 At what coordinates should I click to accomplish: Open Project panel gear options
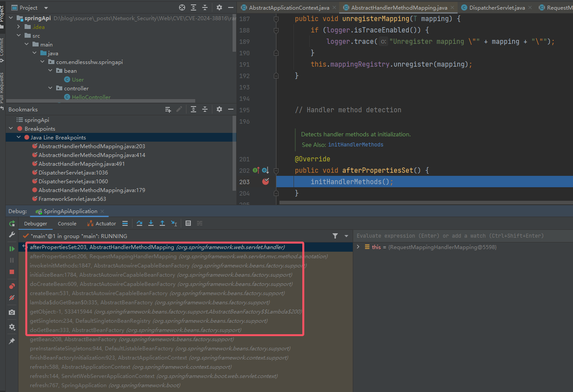click(219, 7)
